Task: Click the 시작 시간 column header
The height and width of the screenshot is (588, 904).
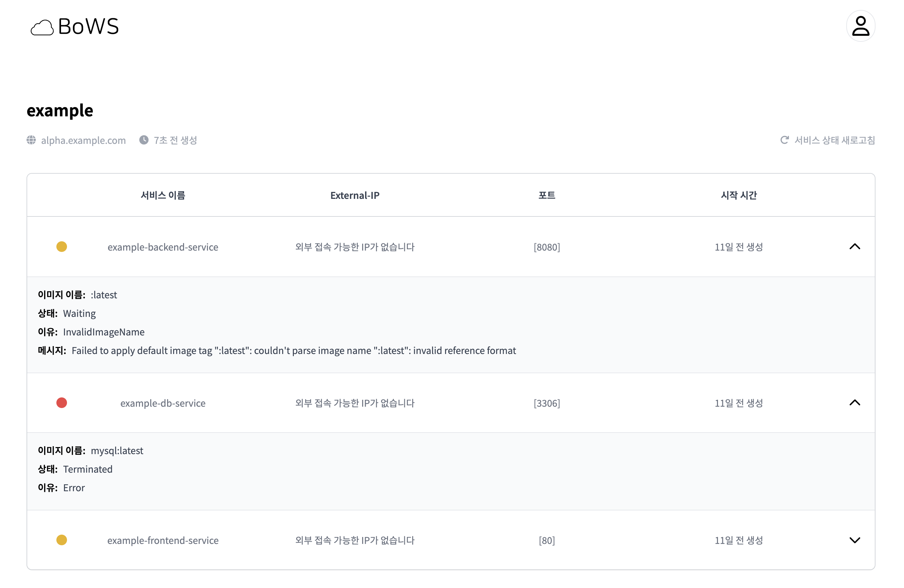Action: click(739, 195)
